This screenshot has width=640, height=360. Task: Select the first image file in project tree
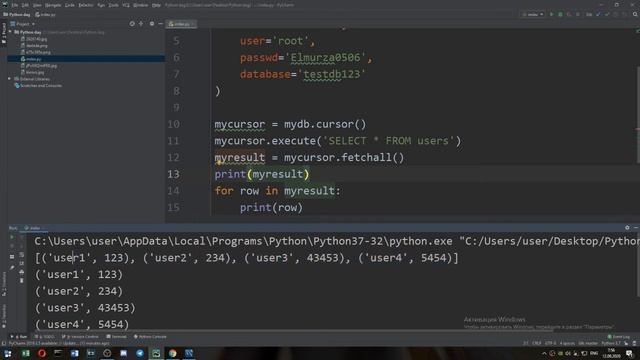[34, 39]
